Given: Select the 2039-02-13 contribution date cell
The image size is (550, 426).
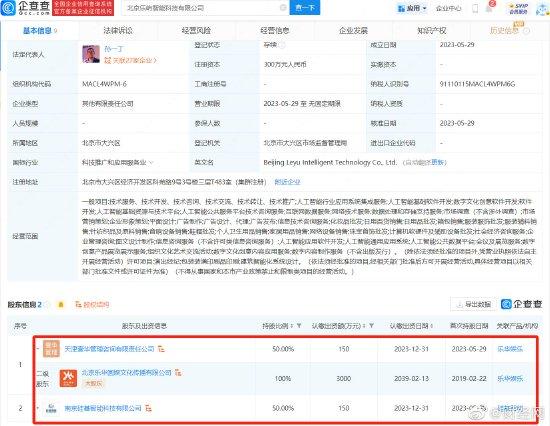Looking at the screenshot, I should (411, 378).
